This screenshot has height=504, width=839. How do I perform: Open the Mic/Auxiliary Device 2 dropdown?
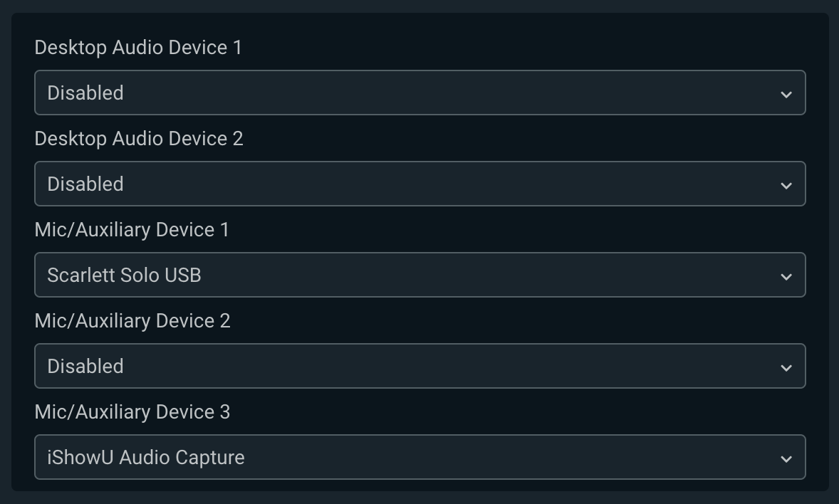pyautogui.click(x=420, y=366)
